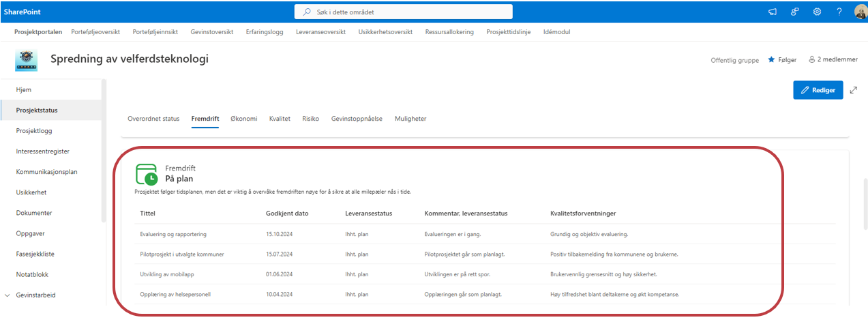Click the page's vertical scrollbar
Viewport: 868px width, 322px height.
(x=865, y=205)
